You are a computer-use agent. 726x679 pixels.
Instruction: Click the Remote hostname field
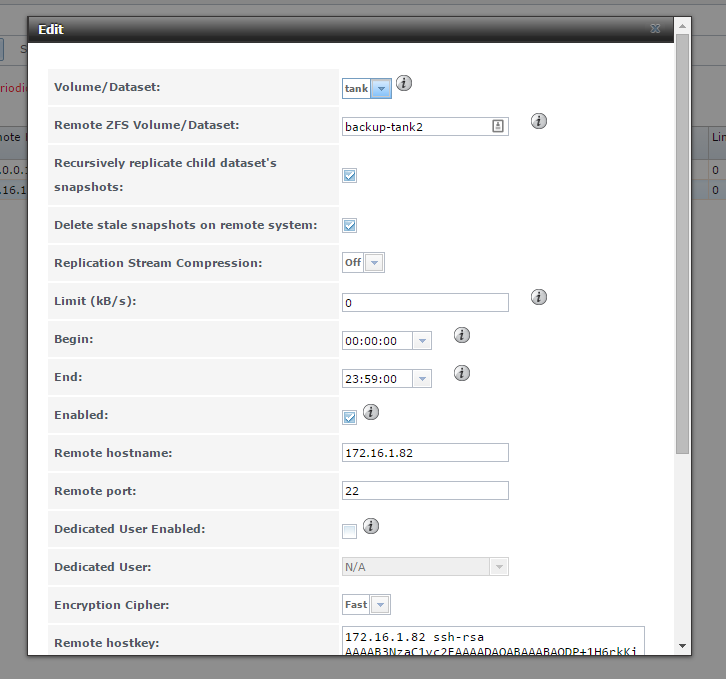tap(425, 453)
